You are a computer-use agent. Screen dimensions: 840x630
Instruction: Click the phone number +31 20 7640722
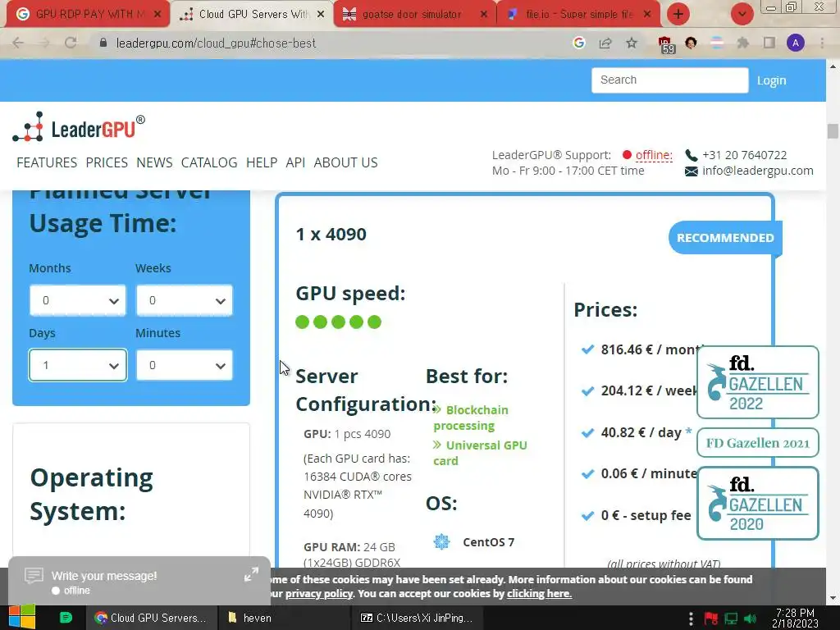(x=744, y=155)
